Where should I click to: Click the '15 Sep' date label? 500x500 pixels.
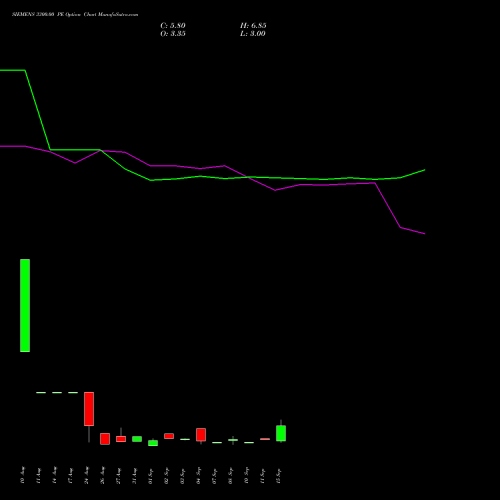coord(278,476)
